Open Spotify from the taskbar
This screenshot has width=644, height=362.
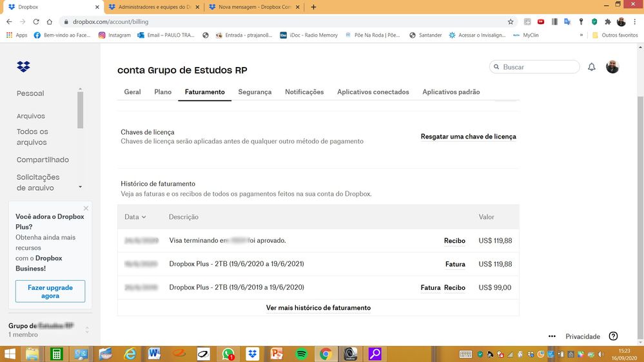[301, 354]
